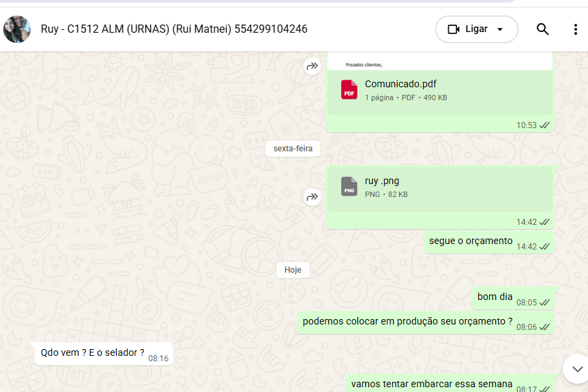Open the Comunicado.pdf attachment
Viewport: 588px width, 392px height.
(x=440, y=90)
